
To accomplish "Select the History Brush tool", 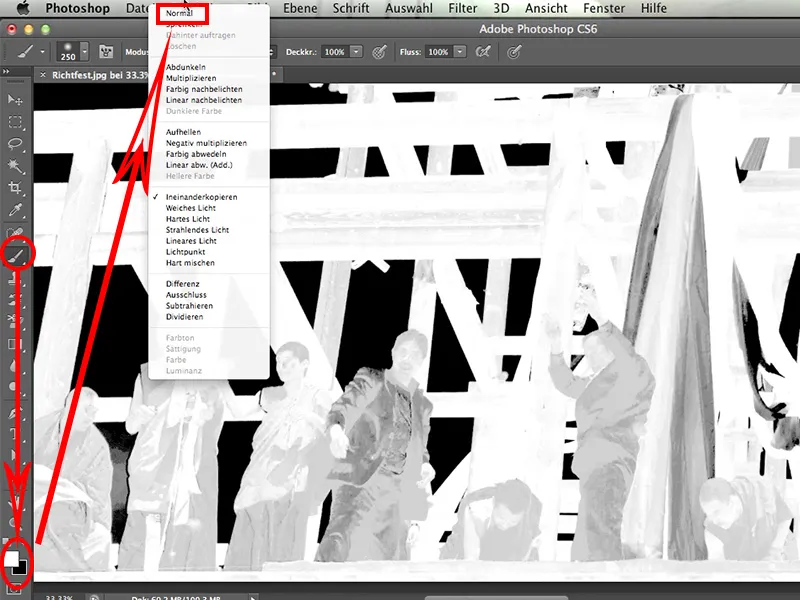I will click(x=15, y=299).
